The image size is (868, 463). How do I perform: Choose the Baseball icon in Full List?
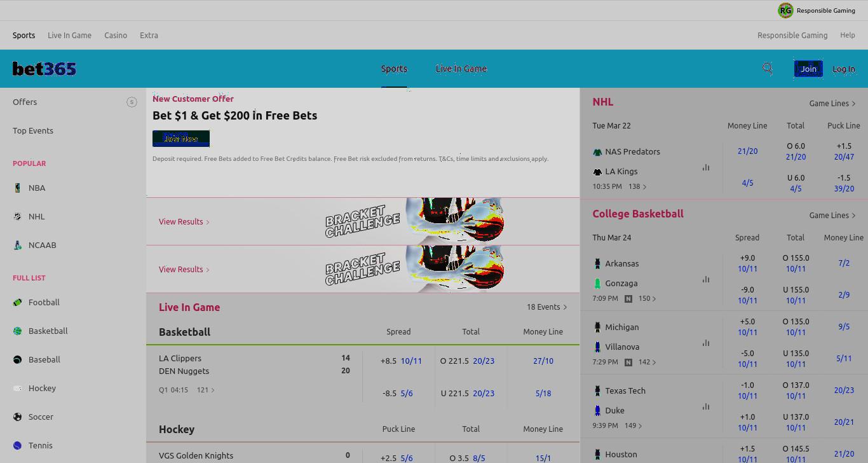coord(17,359)
